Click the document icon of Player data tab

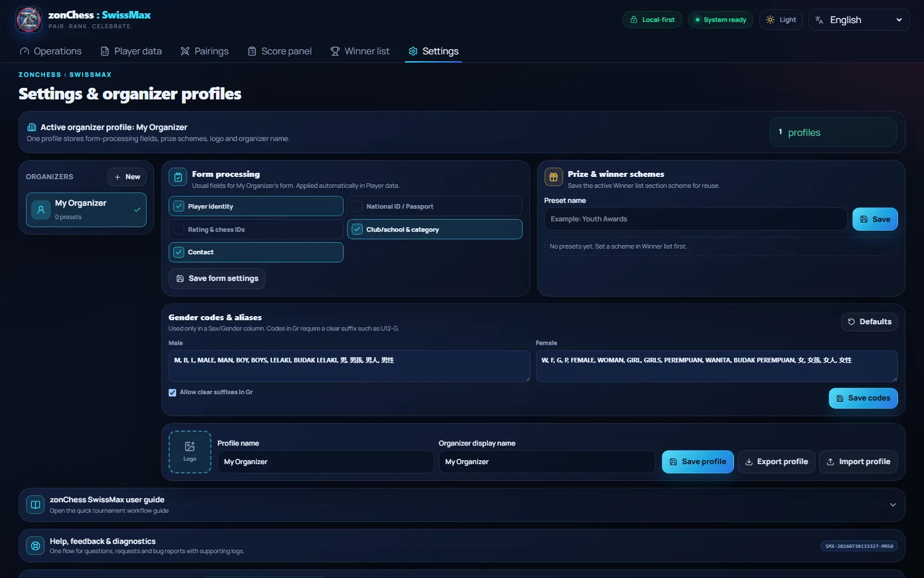click(x=105, y=51)
